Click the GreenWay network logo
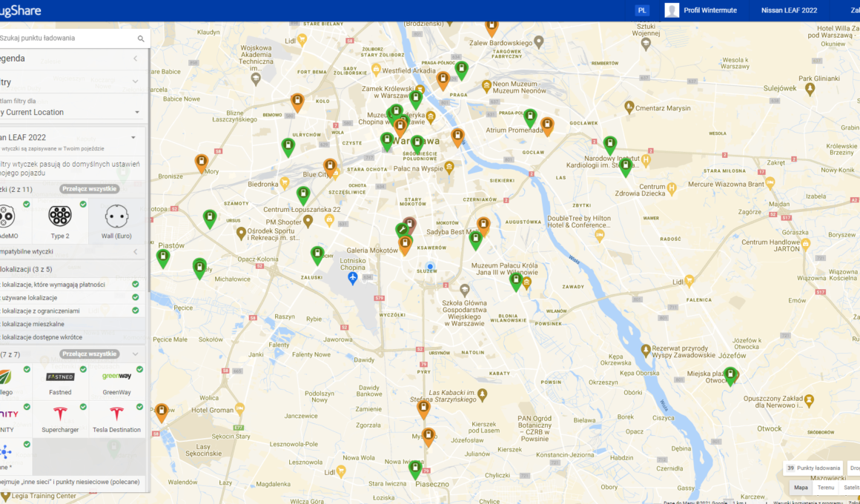Screen dimensions: 860x504 116,377
